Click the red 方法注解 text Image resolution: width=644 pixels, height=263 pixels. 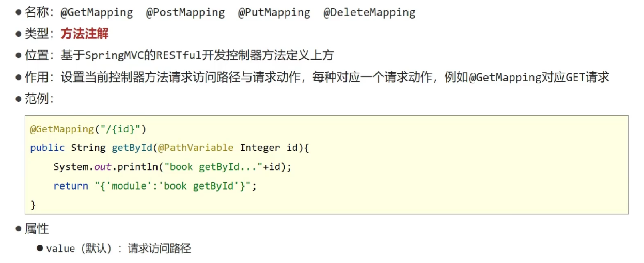pos(85,34)
